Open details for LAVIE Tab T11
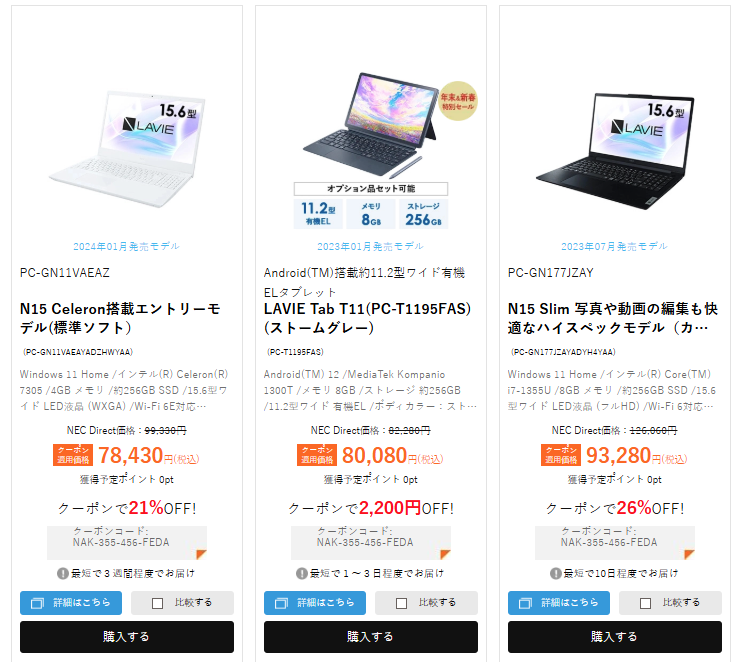 pyautogui.click(x=315, y=603)
